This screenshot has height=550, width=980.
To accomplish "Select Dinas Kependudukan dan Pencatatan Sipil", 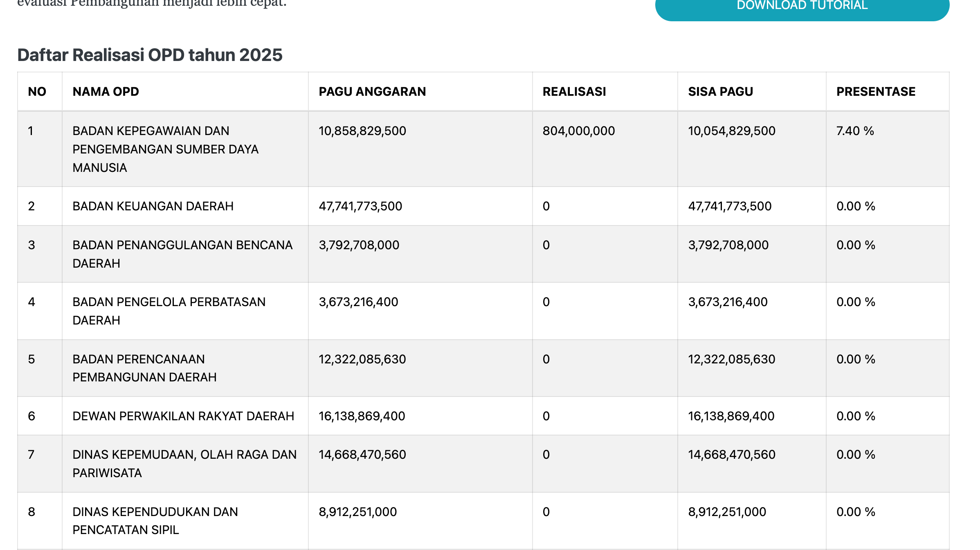I will pyautogui.click(x=155, y=521).
